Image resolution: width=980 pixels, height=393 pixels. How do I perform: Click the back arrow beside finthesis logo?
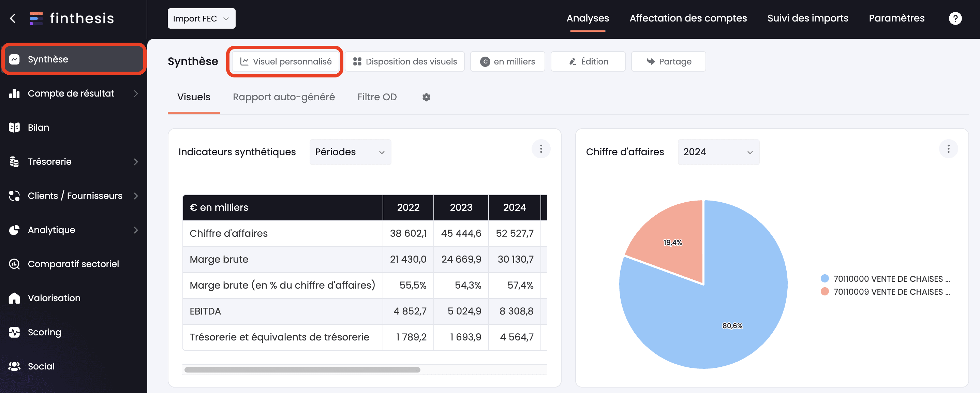pos(13,18)
